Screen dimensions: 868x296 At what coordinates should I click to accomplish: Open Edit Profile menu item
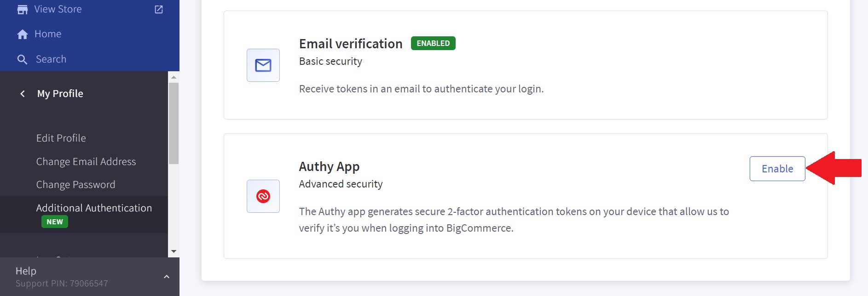pos(61,138)
